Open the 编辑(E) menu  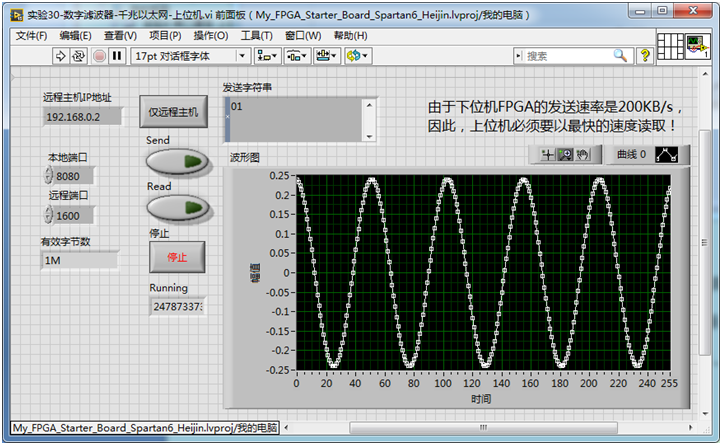75,36
